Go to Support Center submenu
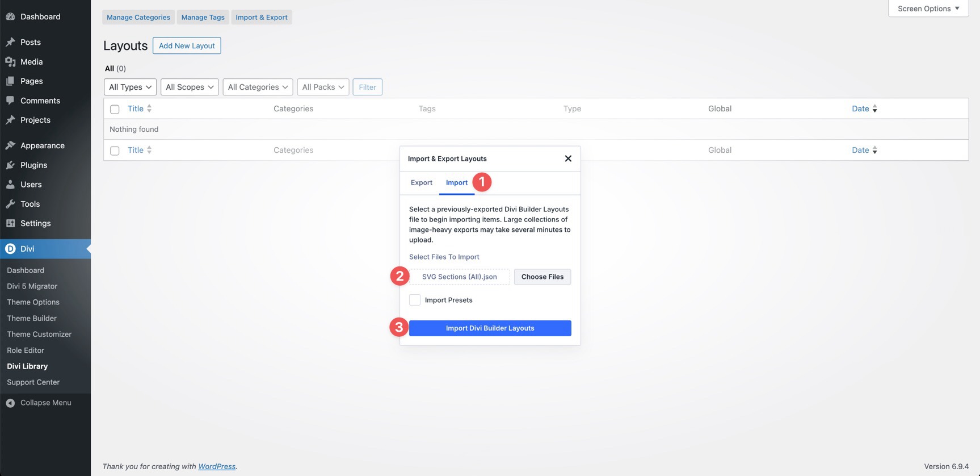This screenshot has width=980, height=476. coord(33,382)
